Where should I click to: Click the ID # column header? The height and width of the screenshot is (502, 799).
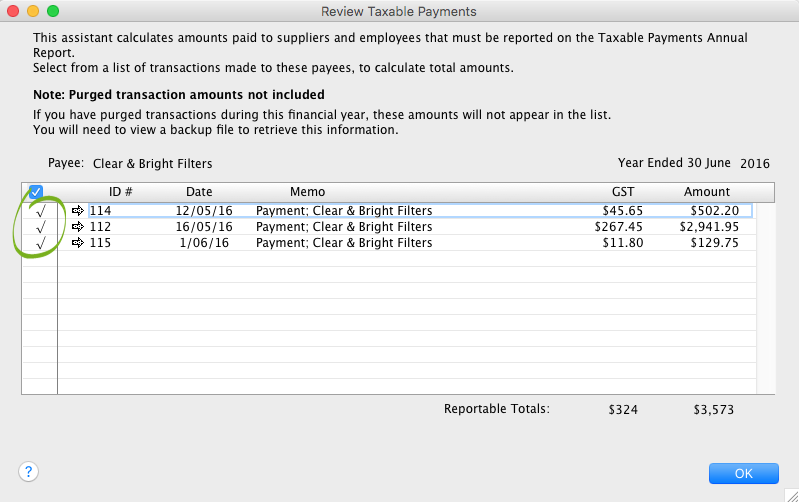point(121,192)
